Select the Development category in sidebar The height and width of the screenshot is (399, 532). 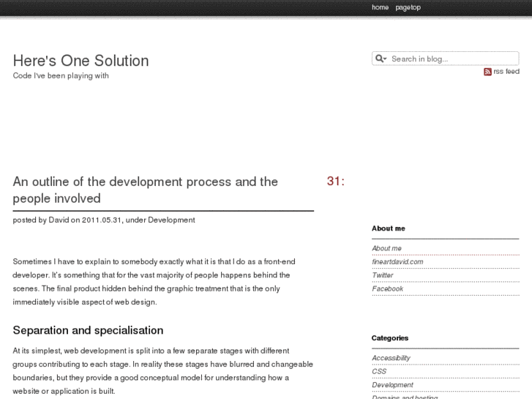[x=392, y=385]
